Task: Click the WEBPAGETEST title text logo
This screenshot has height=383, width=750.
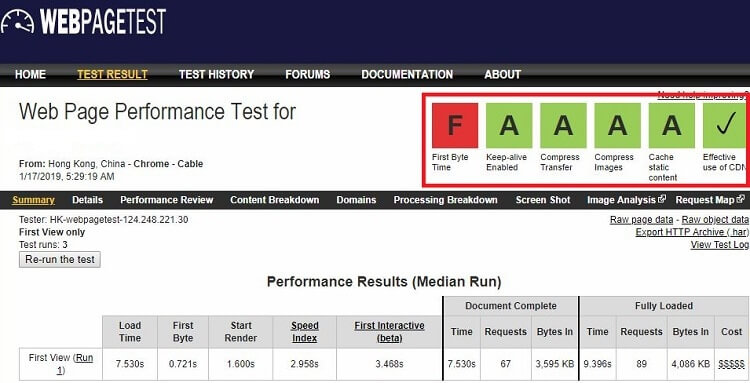Action: coord(103,22)
